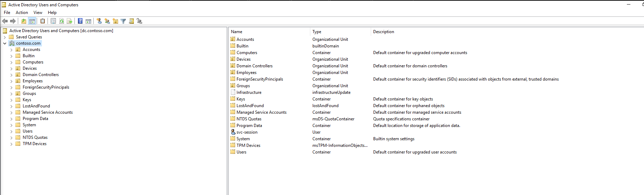Click the Infrastructure document icon in list
Viewport: 644px width, 195px height.
(x=233, y=92)
